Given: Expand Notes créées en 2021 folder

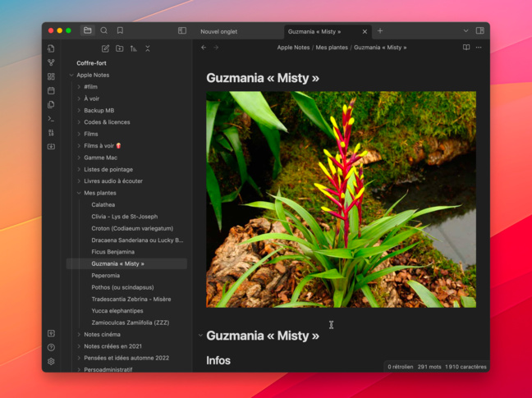Looking at the screenshot, I should (79, 346).
